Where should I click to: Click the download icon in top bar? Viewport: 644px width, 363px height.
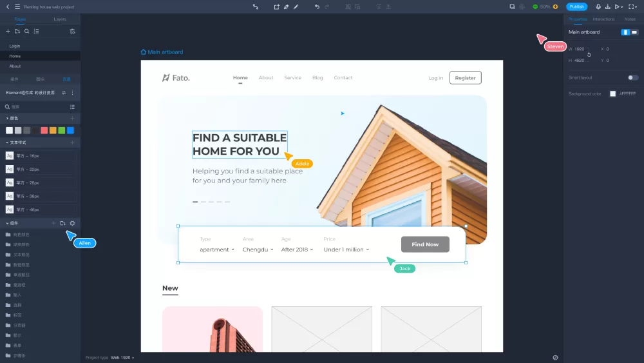coord(607,6)
